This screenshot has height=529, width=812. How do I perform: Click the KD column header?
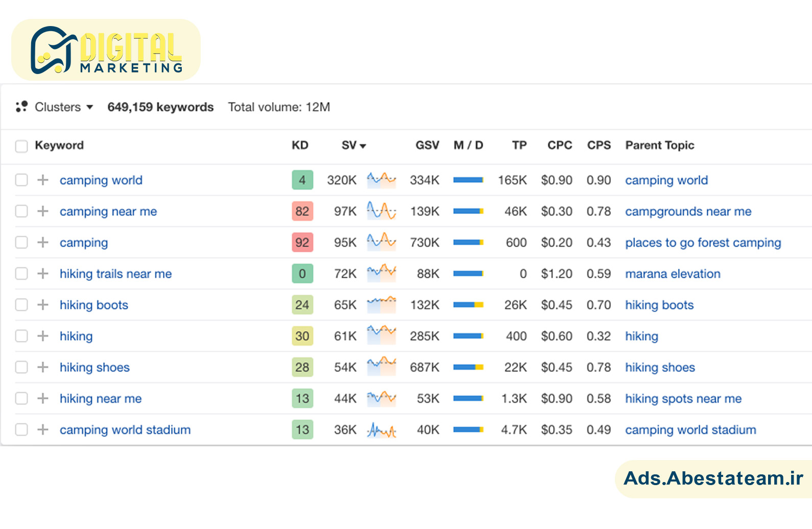coord(300,145)
